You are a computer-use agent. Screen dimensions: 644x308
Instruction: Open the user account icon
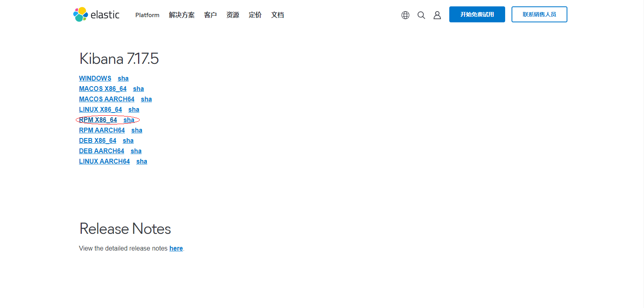point(437,15)
